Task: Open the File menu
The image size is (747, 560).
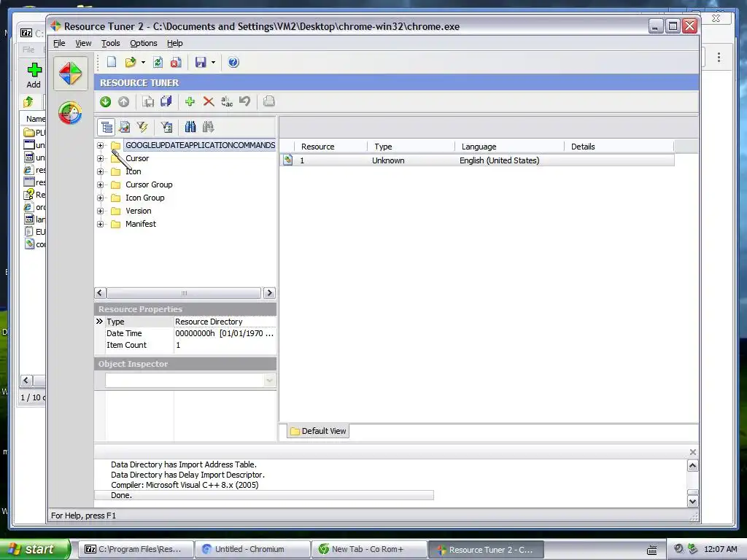Action: 59,43
